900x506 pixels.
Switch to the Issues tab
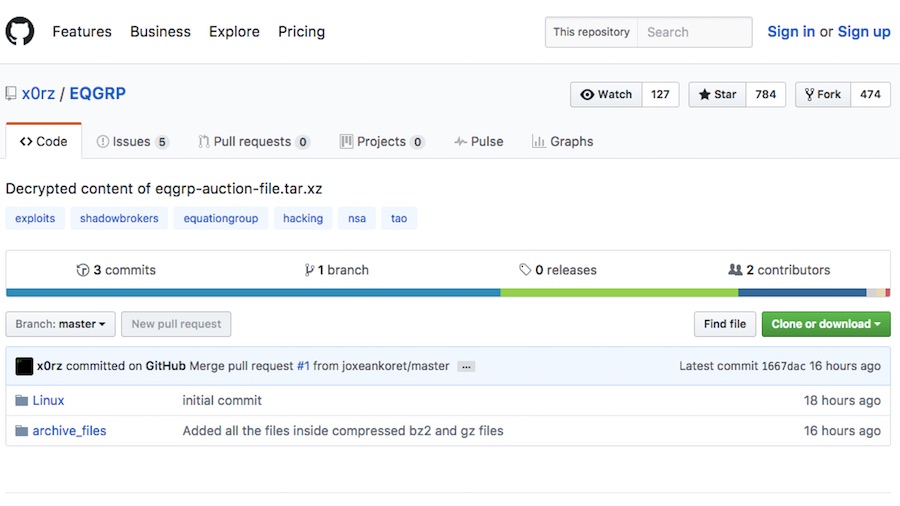click(132, 142)
